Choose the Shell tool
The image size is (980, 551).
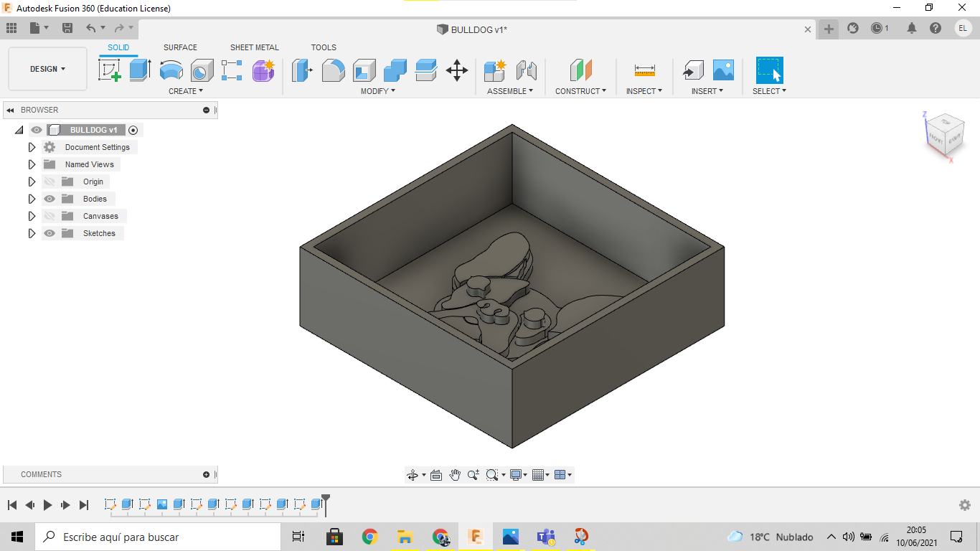364,70
